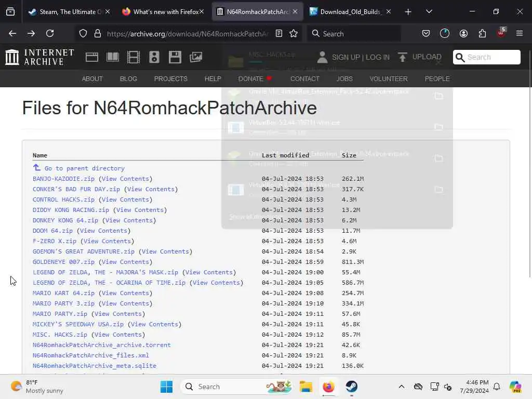Open the notification bell in the taskbar
The width and height of the screenshot is (532, 399).
point(497,387)
